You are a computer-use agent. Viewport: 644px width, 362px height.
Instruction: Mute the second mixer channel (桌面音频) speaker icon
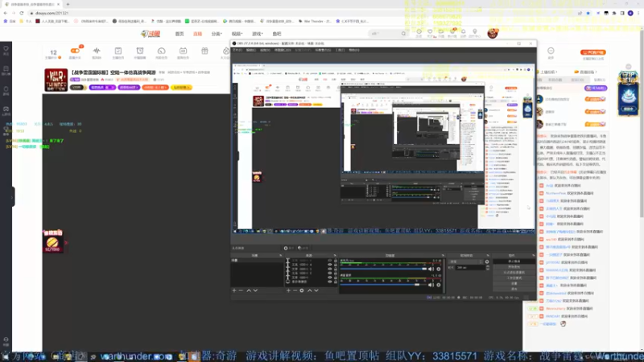pyautogui.click(x=431, y=285)
